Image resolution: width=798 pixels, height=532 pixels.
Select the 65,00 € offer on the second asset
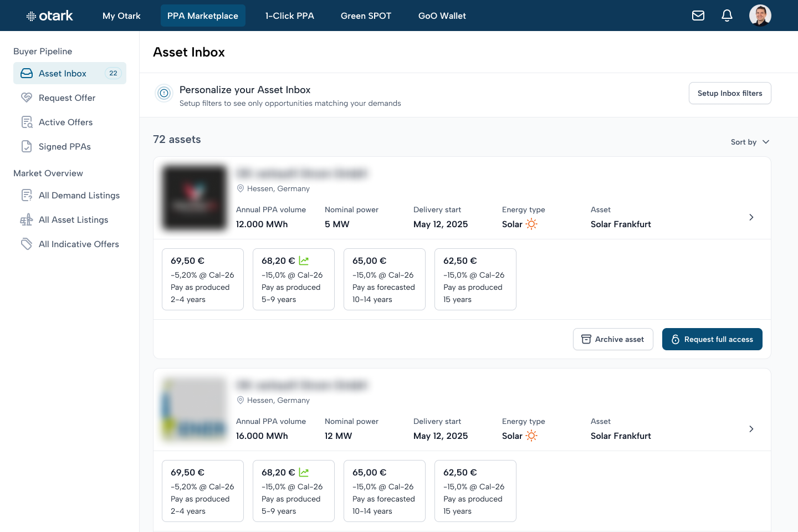click(385, 491)
